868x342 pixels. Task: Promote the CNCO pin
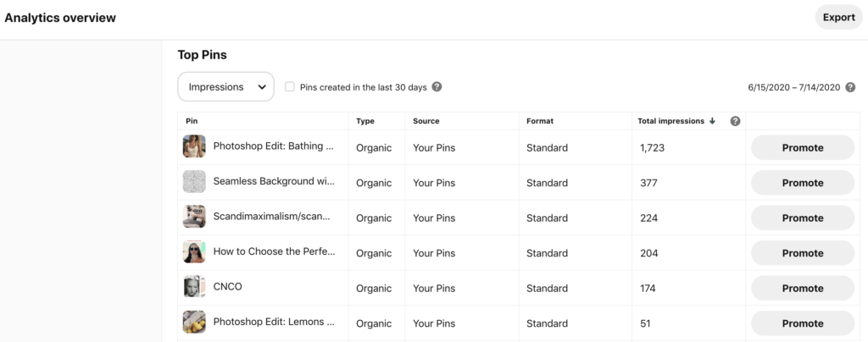click(802, 288)
